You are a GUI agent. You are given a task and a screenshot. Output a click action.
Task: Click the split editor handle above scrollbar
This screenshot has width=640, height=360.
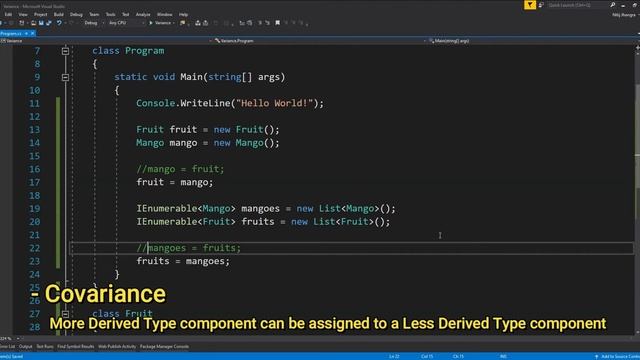[637, 48]
